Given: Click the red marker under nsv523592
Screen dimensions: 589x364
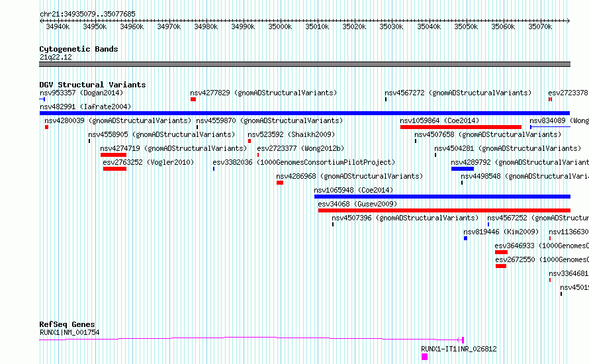Looking at the screenshot, I should pos(249,141).
